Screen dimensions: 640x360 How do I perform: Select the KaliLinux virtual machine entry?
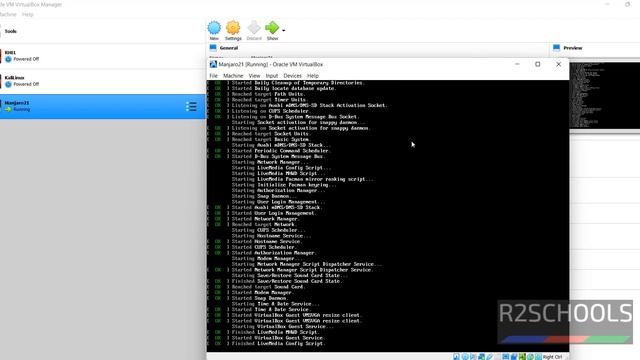[102, 81]
